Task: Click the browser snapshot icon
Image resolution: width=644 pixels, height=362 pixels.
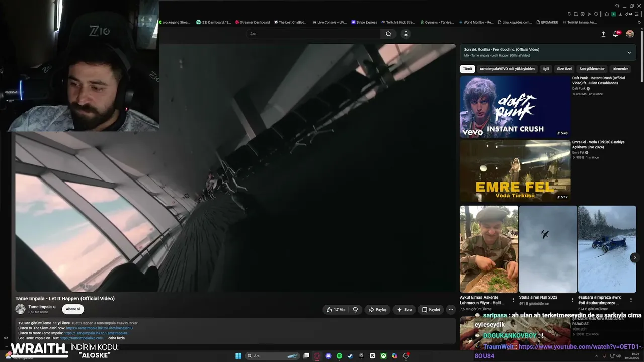Action: point(576,14)
